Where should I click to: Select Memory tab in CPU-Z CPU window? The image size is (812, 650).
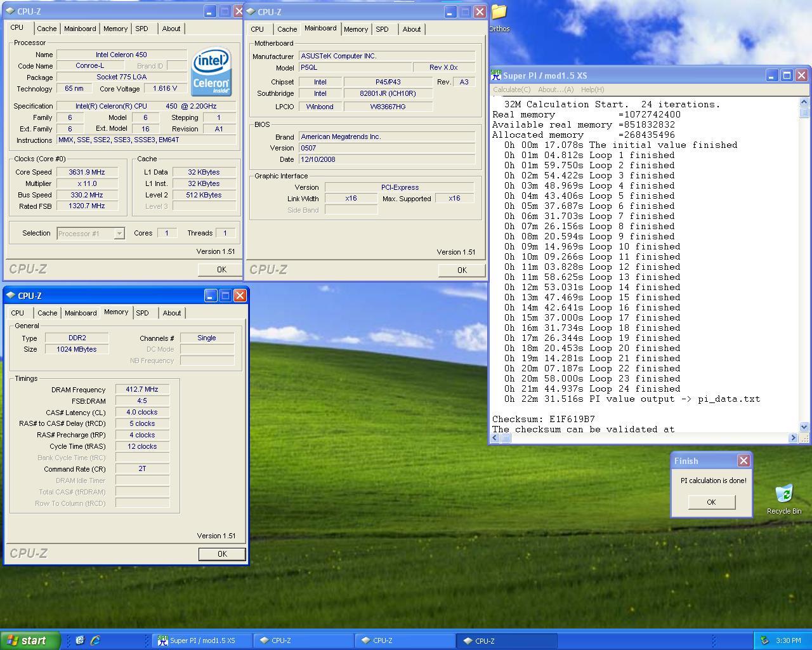click(115, 29)
